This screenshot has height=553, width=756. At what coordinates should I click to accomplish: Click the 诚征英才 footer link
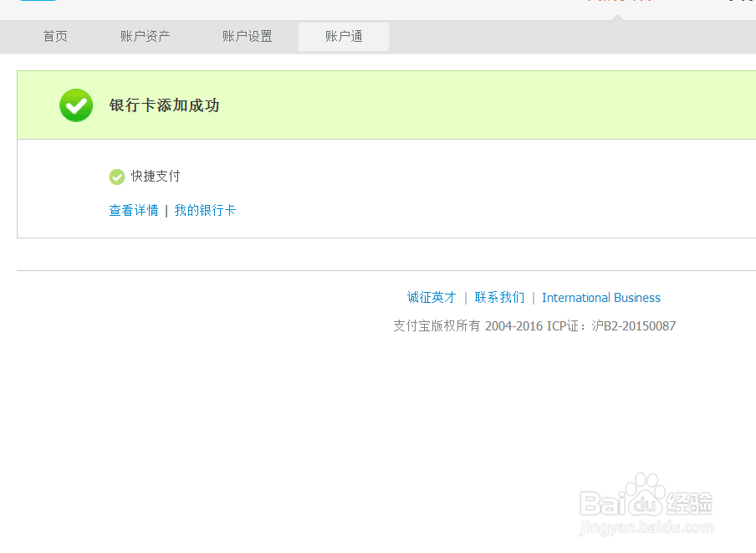tap(431, 297)
